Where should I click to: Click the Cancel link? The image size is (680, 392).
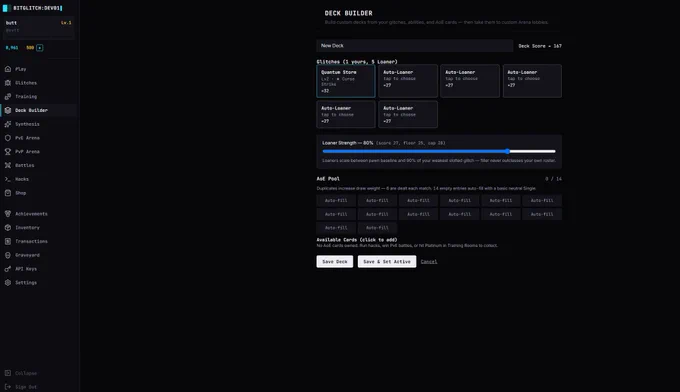pyautogui.click(x=429, y=261)
